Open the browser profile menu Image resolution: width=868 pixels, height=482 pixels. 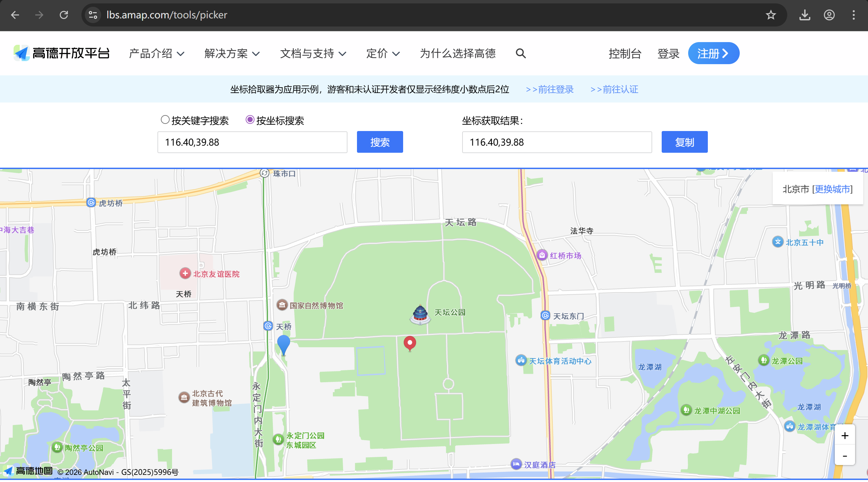click(829, 15)
